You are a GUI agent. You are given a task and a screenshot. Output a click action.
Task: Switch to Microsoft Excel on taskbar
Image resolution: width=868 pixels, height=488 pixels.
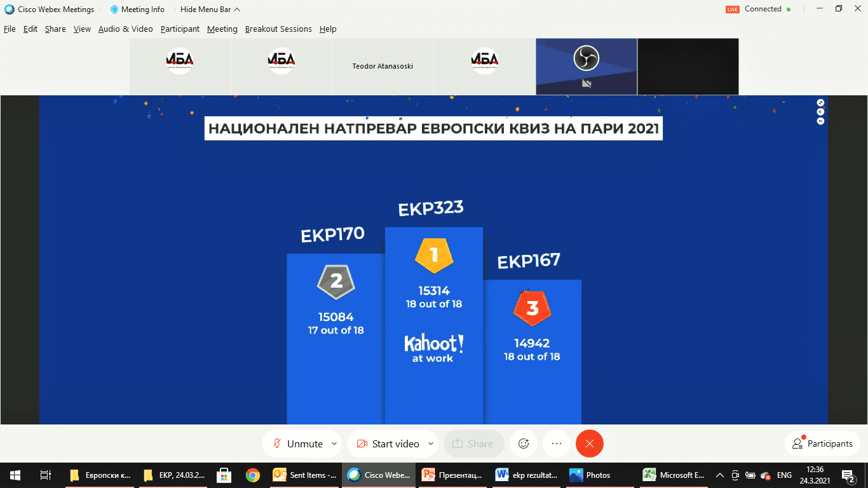pos(674,475)
